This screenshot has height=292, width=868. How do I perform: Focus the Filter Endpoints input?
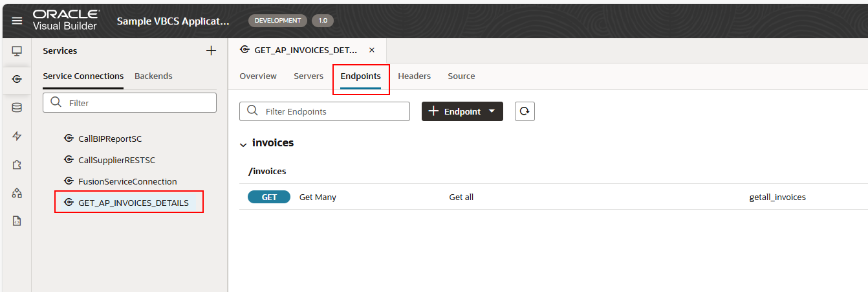tap(325, 111)
